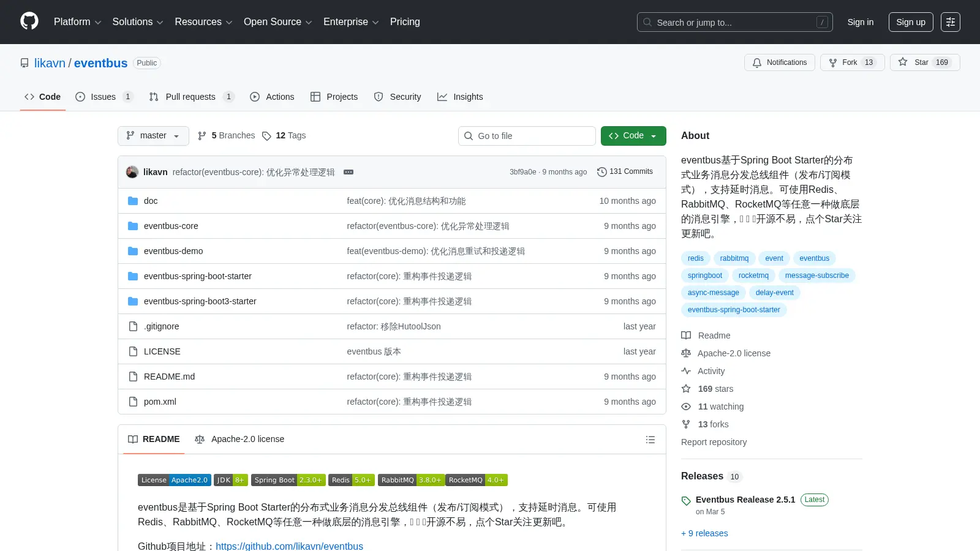Open the green Code dropdown
The width and height of the screenshot is (980, 551).
pos(633,136)
